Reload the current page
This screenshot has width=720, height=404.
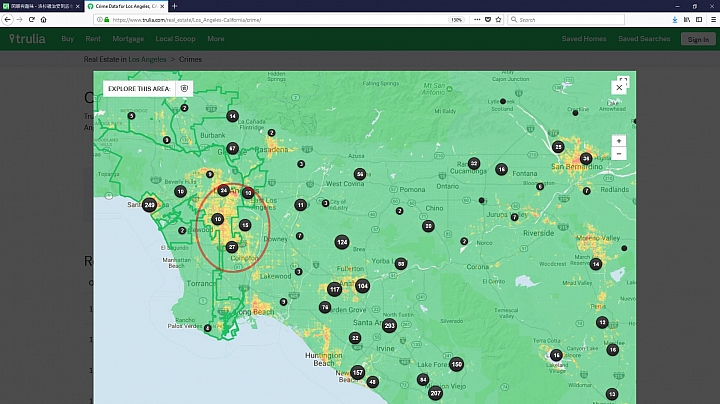[x=32, y=20]
